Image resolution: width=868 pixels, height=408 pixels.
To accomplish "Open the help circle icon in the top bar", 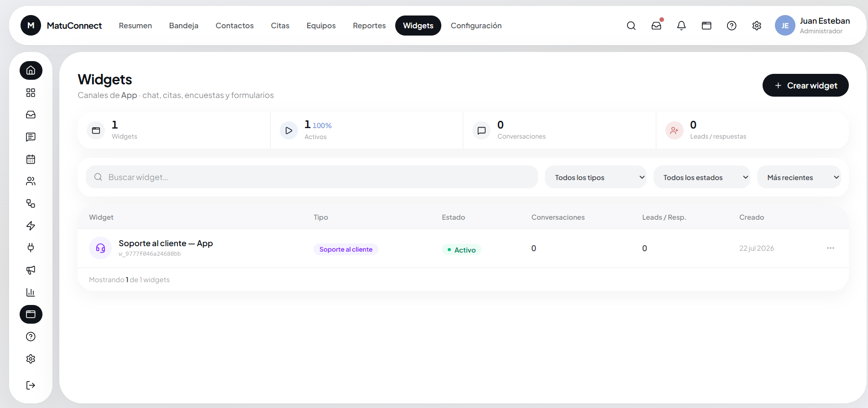I will tap(732, 26).
